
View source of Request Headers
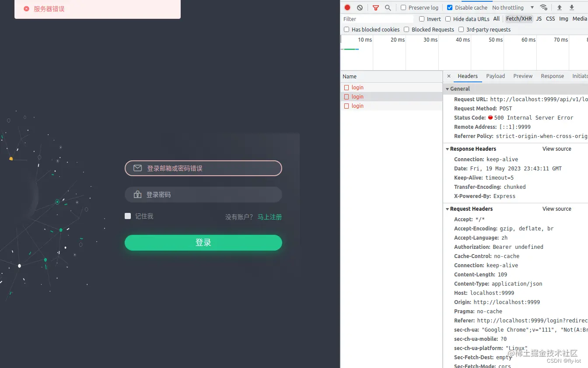(x=557, y=209)
